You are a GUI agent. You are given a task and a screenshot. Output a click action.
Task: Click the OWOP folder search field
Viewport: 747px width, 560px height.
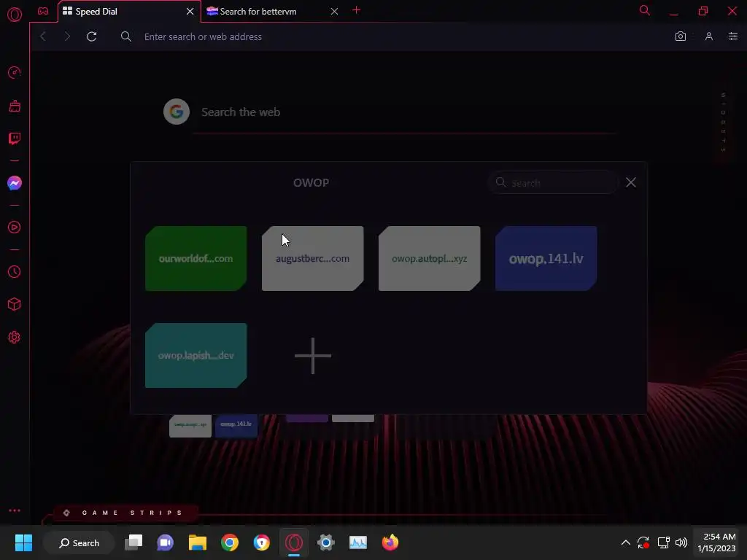click(x=553, y=183)
